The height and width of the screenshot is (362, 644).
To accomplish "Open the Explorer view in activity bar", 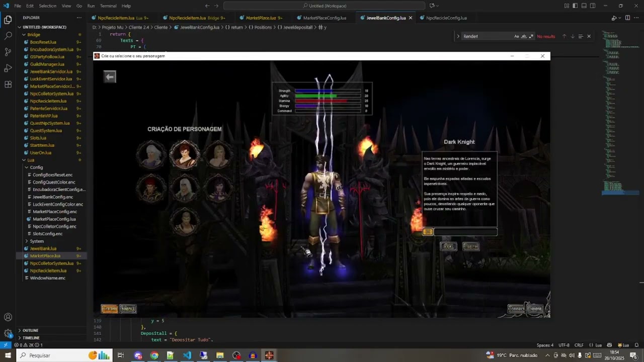I will (x=8, y=20).
